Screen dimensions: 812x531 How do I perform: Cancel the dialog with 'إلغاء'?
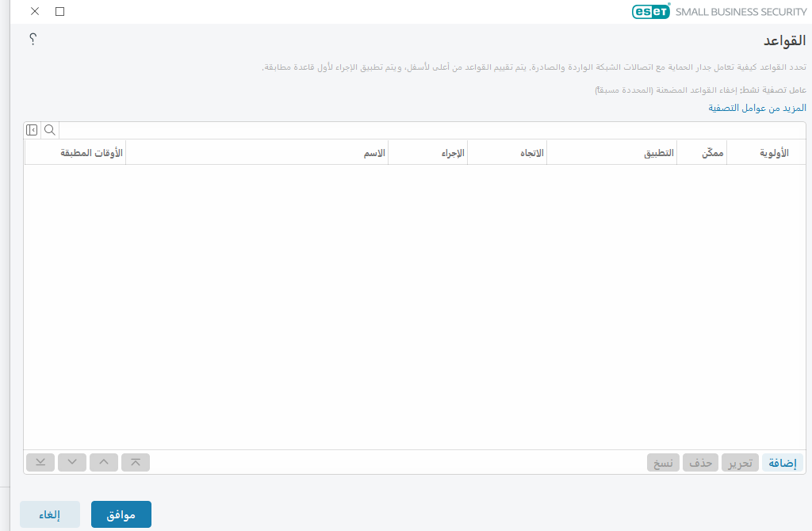coord(49,514)
